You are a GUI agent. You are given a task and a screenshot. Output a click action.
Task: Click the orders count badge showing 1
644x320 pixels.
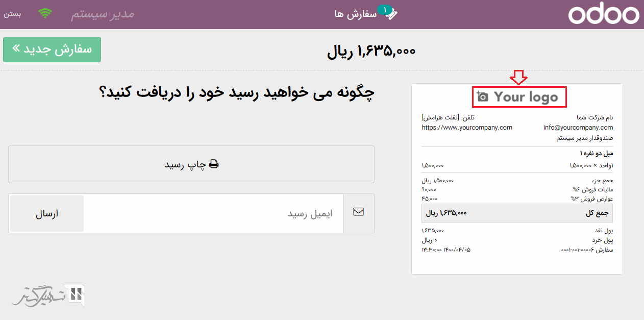[384, 10]
